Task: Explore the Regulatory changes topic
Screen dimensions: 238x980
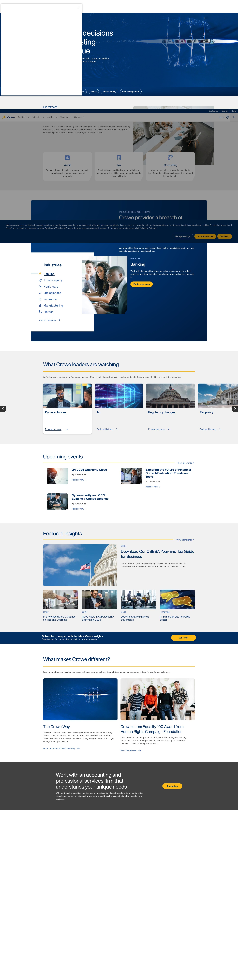Action: pyautogui.click(x=159, y=429)
